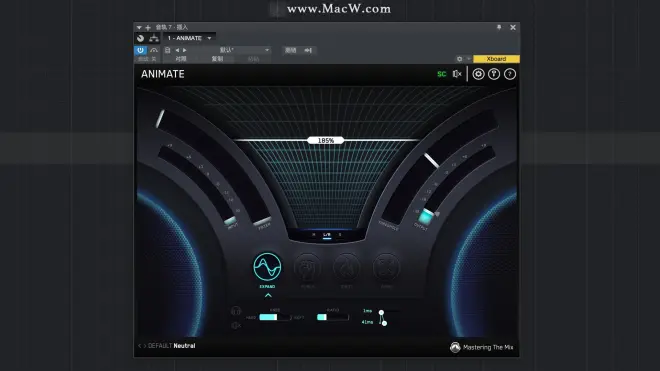Open the license key icon

494,74
